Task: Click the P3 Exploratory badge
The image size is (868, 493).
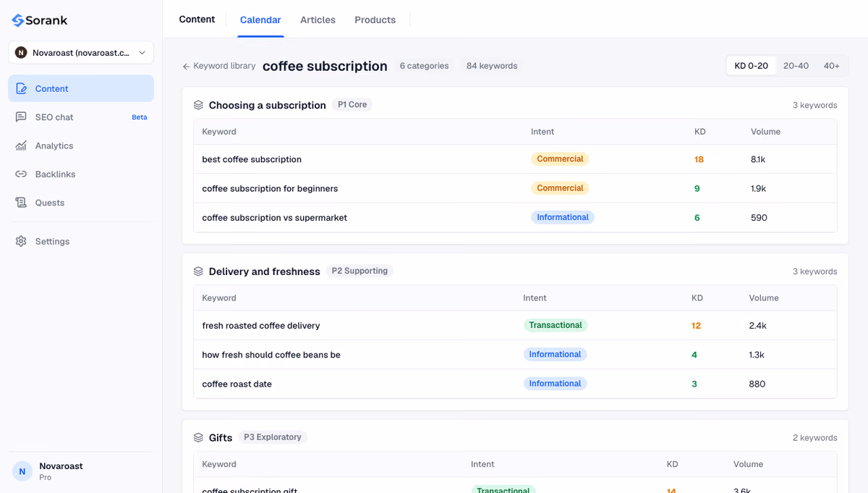Action: click(273, 437)
